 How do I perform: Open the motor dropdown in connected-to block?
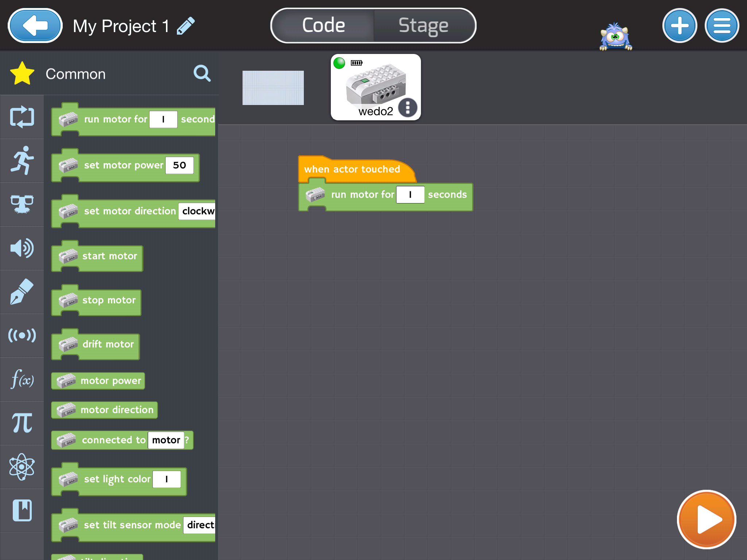tap(166, 440)
